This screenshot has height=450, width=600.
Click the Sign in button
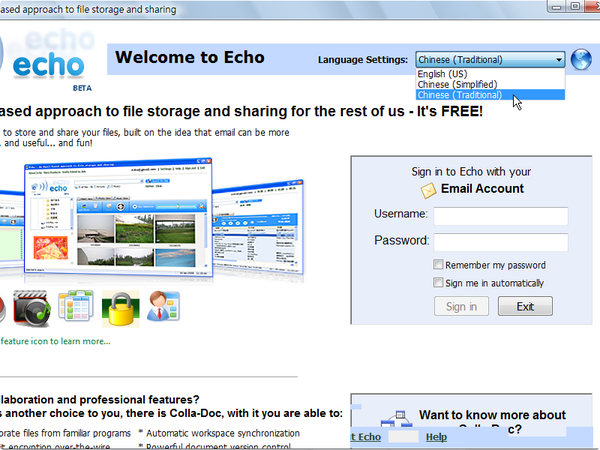coord(461,306)
